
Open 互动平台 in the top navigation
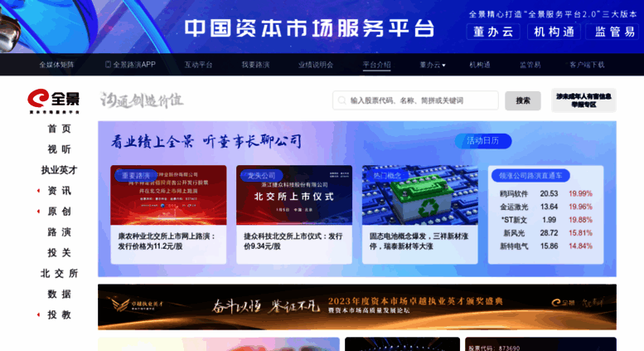pos(198,65)
